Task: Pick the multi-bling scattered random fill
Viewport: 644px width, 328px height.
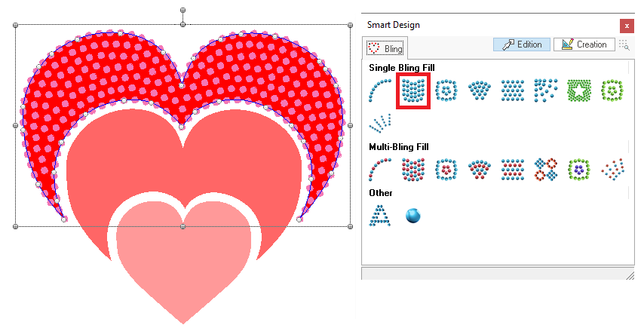Action: [611, 168]
